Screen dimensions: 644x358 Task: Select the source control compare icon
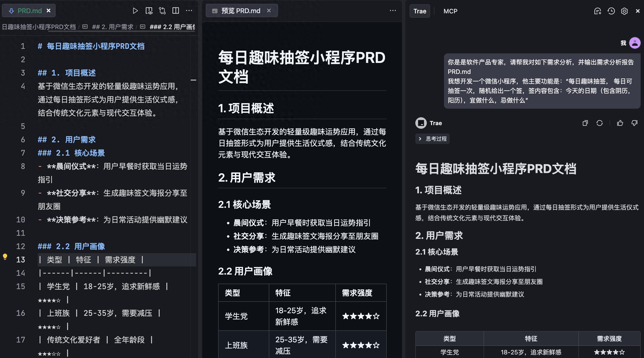(x=162, y=11)
